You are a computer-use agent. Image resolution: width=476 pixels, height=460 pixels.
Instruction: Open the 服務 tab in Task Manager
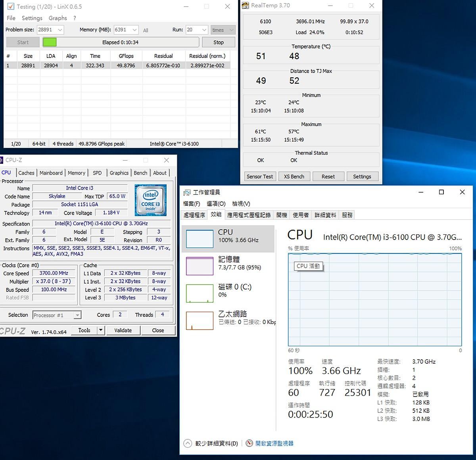(x=347, y=215)
